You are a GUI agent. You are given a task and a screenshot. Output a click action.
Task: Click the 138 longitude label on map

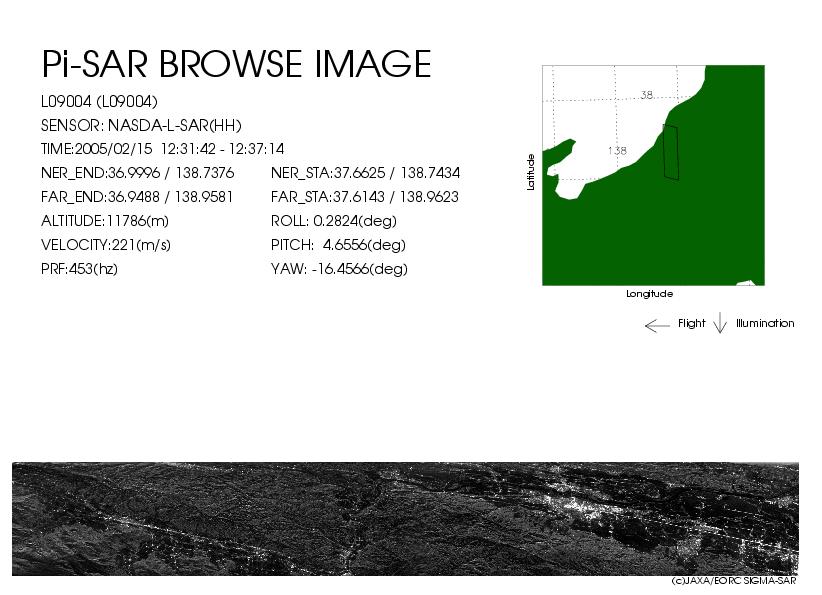(x=617, y=150)
